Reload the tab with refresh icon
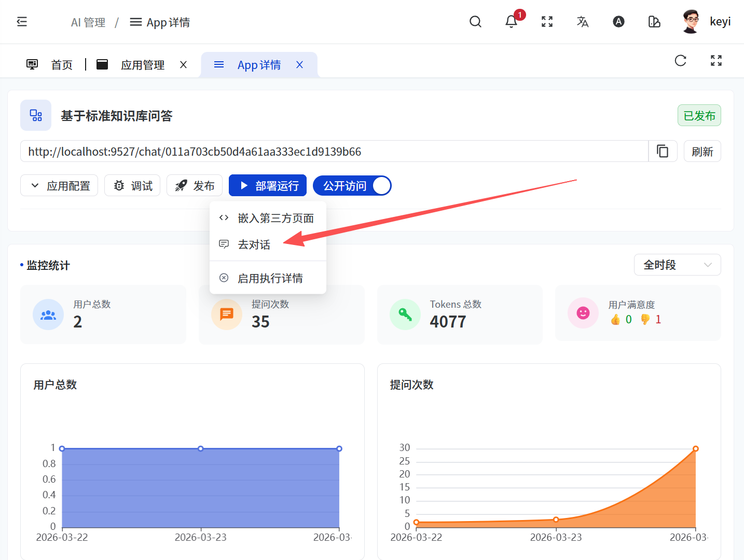 (x=680, y=61)
